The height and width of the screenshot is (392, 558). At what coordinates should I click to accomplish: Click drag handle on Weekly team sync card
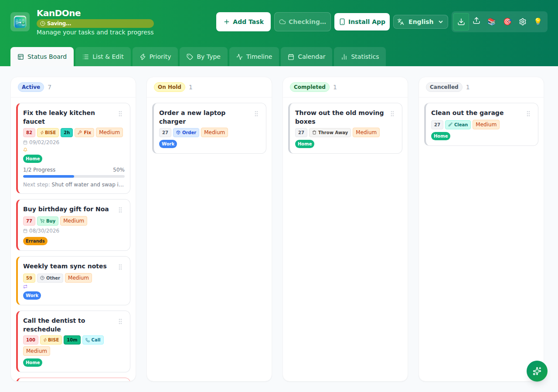coord(120,267)
